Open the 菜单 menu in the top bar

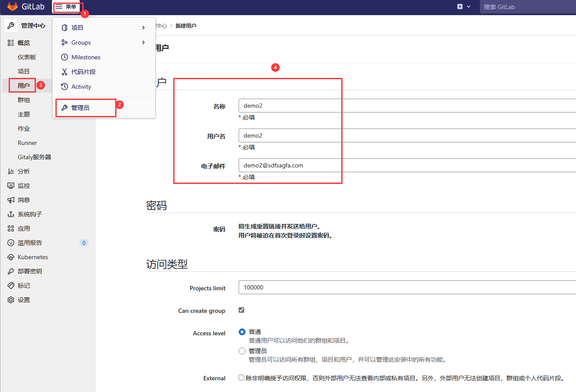click(67, 6)
